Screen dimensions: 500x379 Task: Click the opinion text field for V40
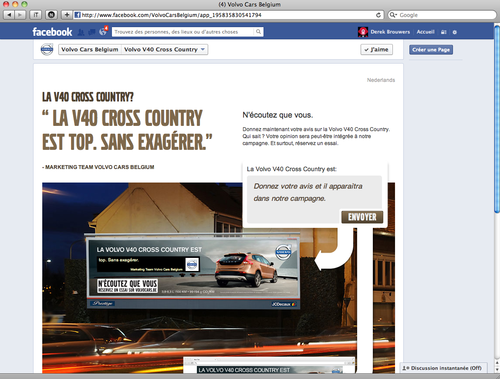(314, 193)
